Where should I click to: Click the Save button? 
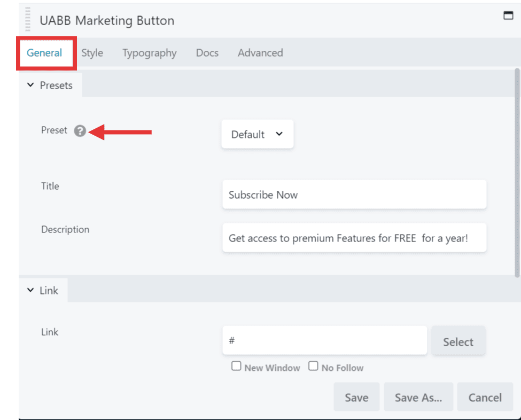(356, 397)
